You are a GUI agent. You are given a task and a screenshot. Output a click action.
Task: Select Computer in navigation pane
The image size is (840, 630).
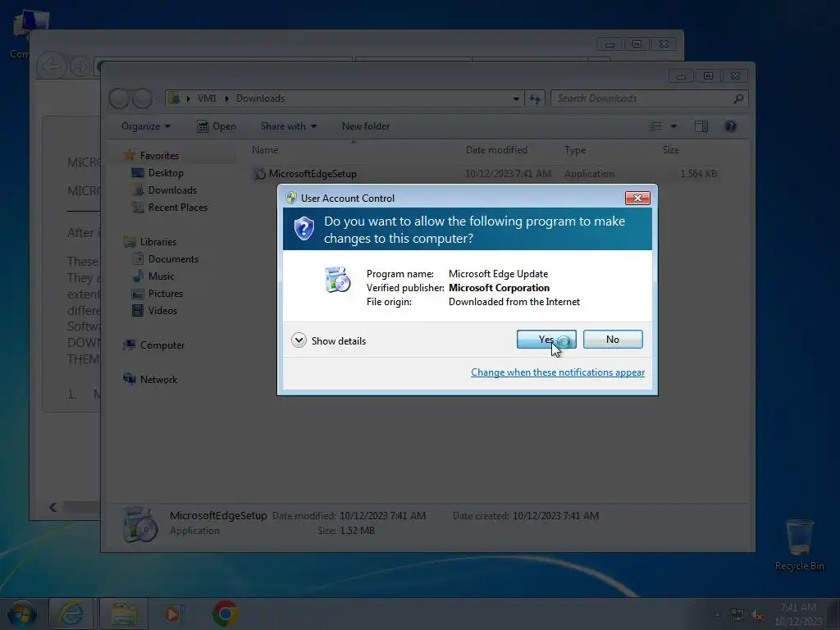pyautogui.click(x=162, y=345)
